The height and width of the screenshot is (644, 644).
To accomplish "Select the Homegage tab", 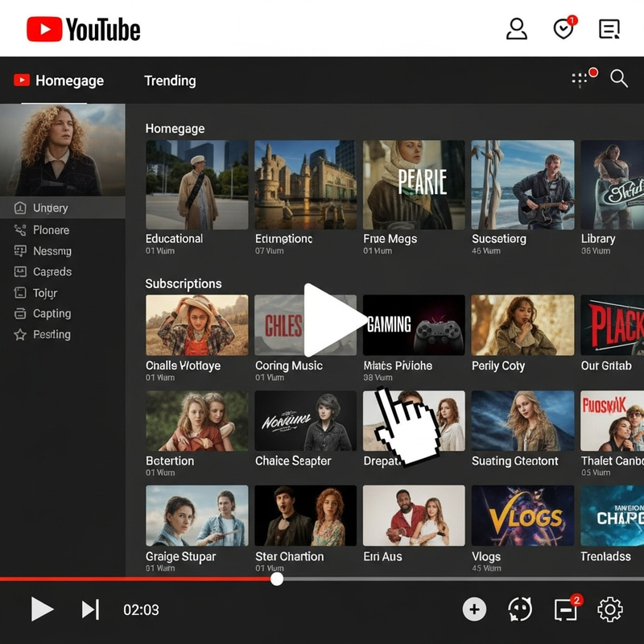I will point(60,80).
